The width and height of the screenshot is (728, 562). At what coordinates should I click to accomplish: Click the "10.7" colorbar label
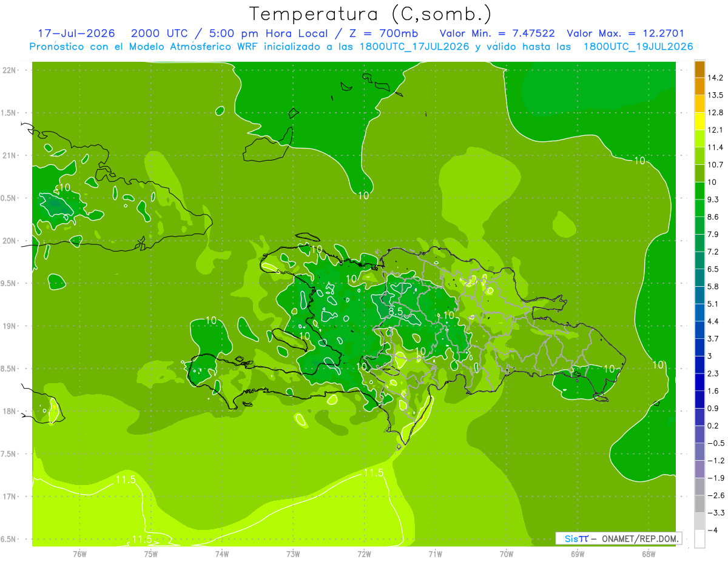point(716,165)
